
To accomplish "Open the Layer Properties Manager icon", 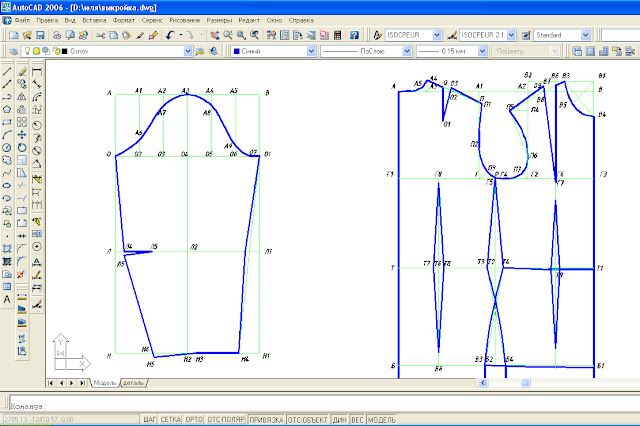I will pyautogui.click(x=13, y=51).
